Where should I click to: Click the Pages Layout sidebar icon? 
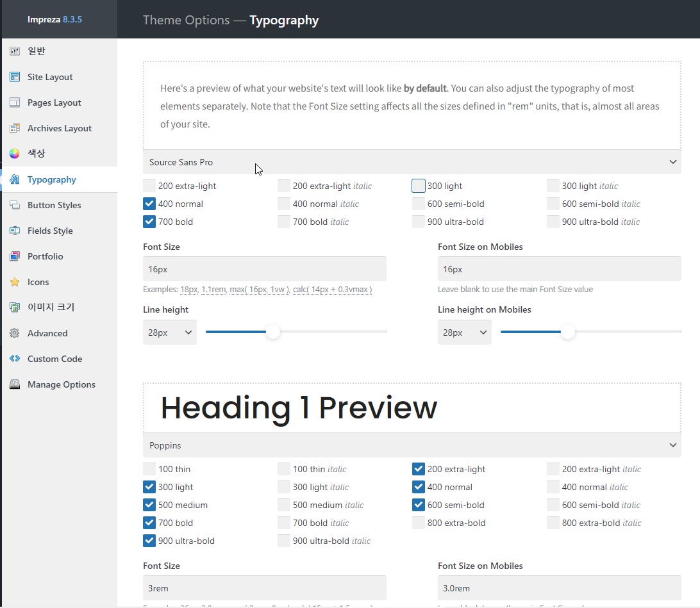pos(15,102)
